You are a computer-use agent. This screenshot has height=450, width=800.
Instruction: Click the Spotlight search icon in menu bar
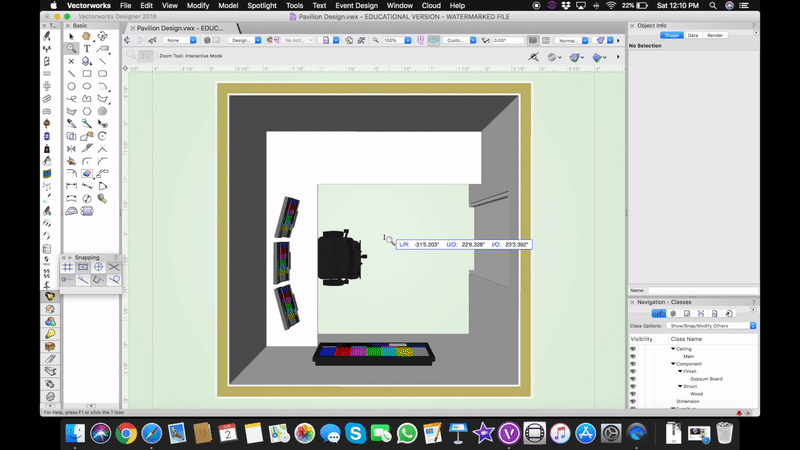pos(713,6)
